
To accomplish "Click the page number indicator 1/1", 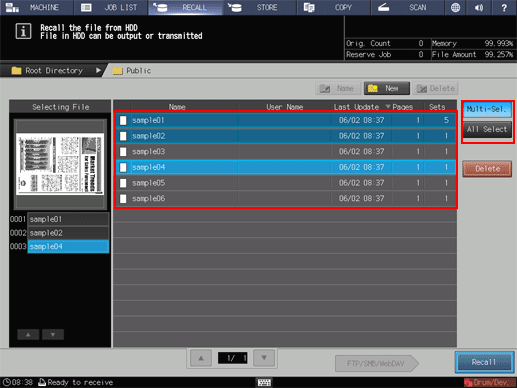I will coord(232,358).
